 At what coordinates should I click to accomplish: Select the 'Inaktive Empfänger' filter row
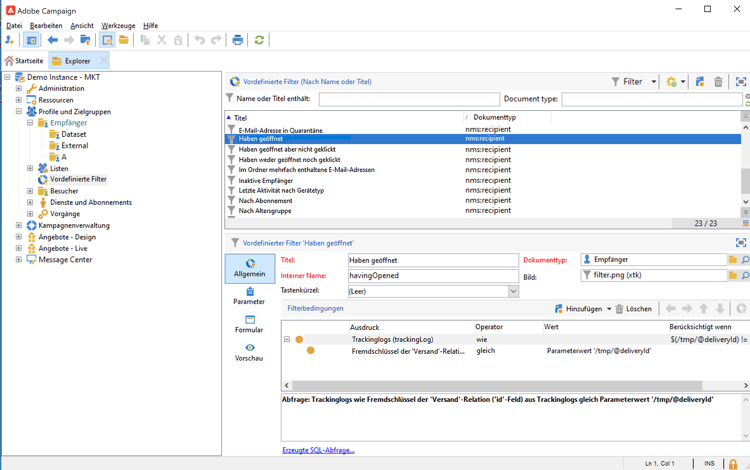click(483, 180)
